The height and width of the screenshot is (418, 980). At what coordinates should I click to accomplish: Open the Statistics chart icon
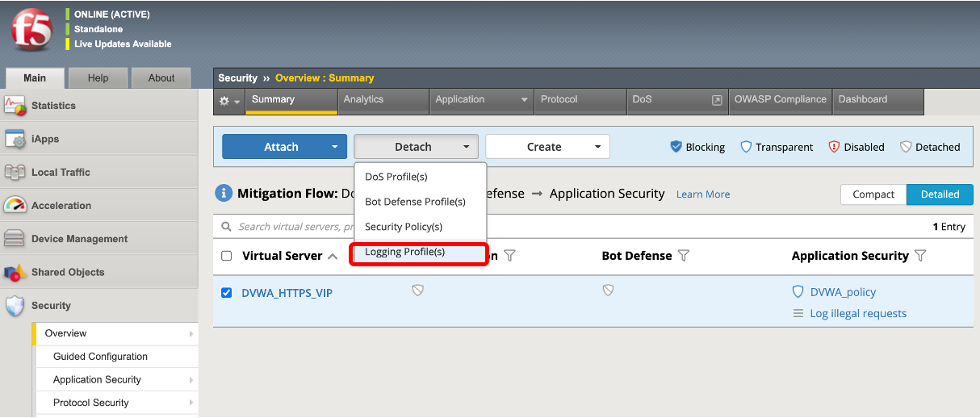tap(15, 106)
